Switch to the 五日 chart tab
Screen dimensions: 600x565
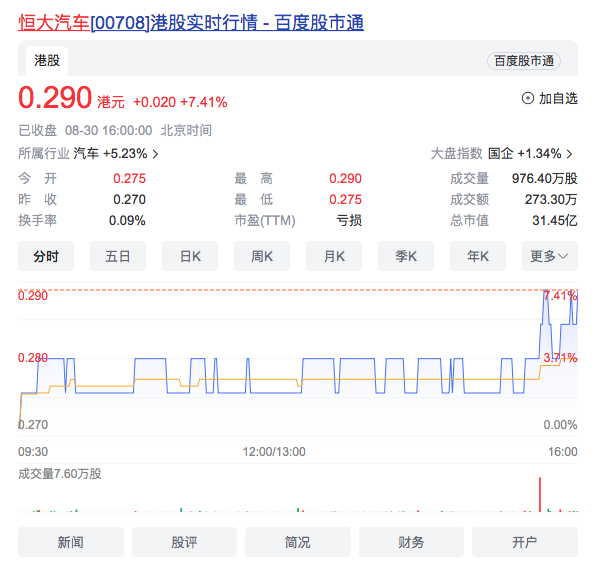(118, 256)
